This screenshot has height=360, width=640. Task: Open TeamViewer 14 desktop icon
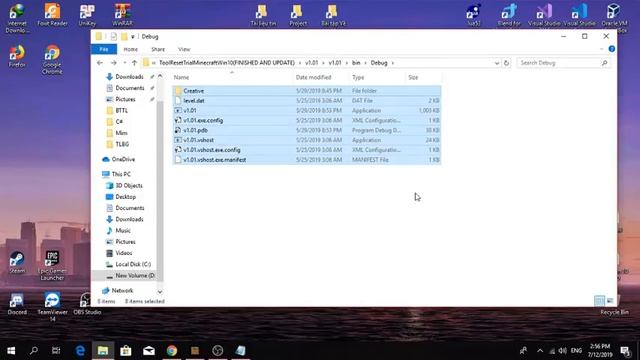point(52,307)
